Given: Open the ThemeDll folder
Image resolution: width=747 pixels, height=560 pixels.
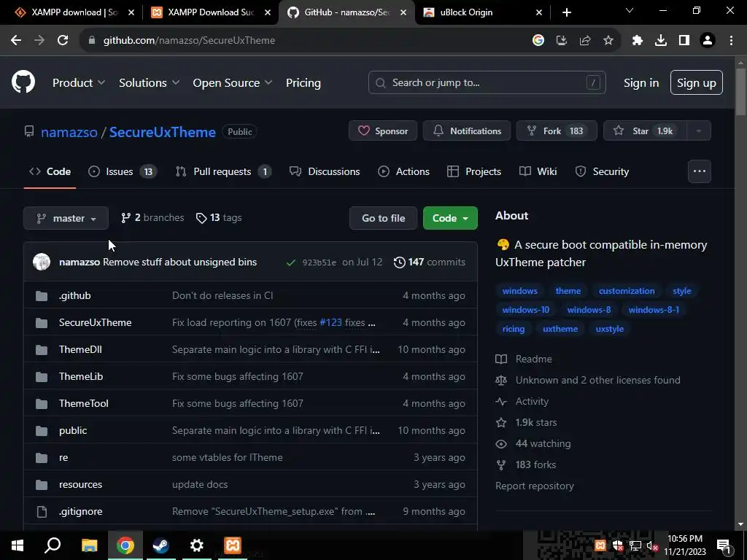Looking at the screenshot, I should 80,349.
